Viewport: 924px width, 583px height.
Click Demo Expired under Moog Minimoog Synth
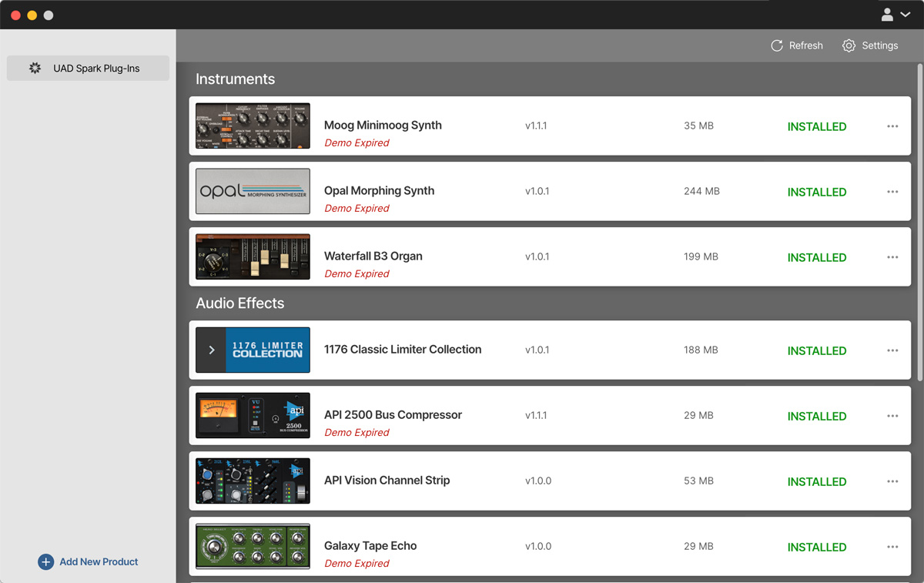357,142
